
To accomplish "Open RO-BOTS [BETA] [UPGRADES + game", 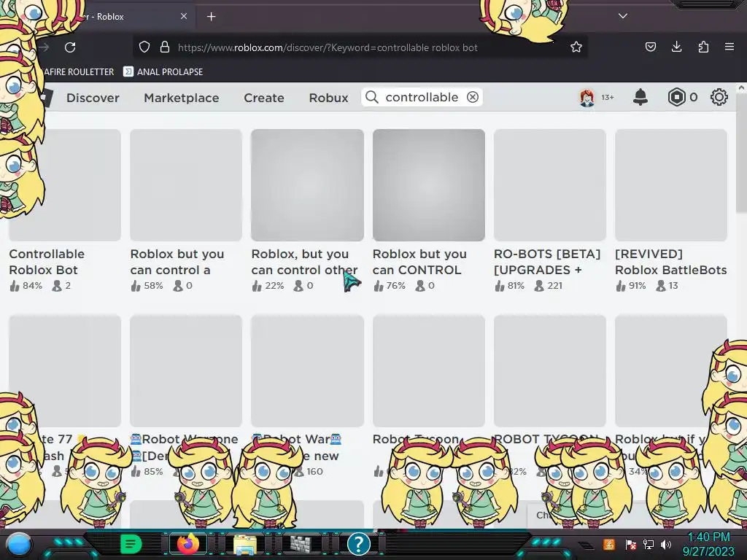I will pos(547,262).
